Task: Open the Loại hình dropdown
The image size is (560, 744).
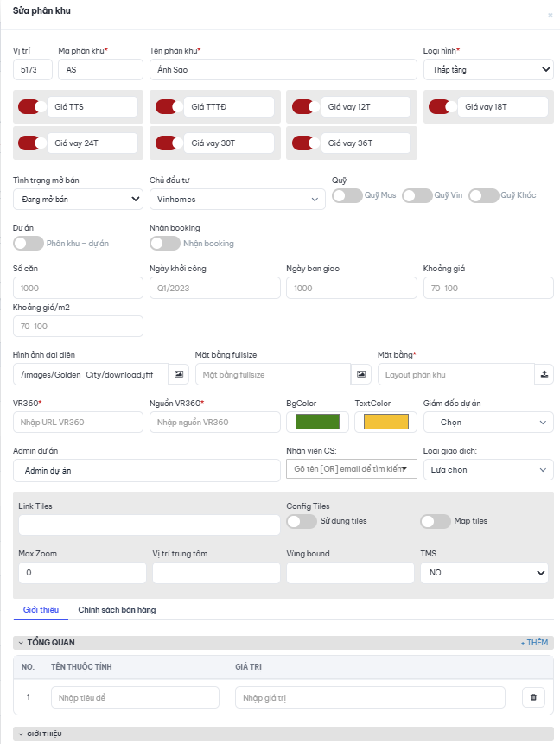Action: (x=488, y=70)
